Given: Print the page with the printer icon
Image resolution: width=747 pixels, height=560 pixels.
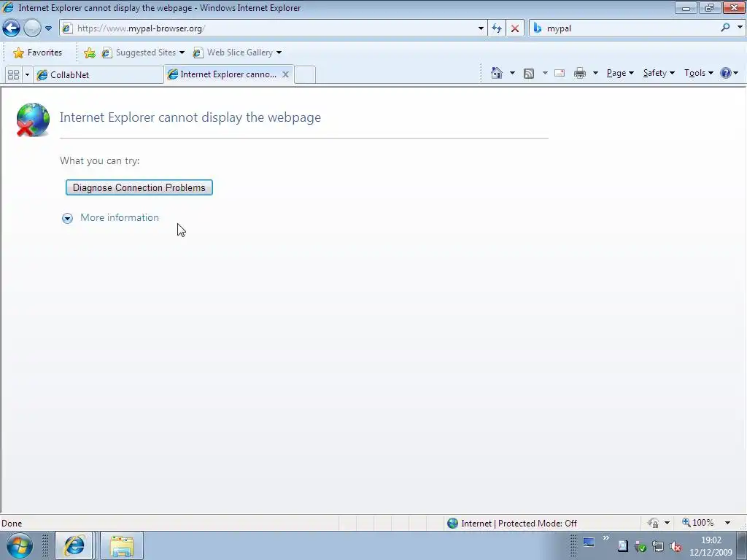Looking at the screenshot, I should click(x=580, y=73).
